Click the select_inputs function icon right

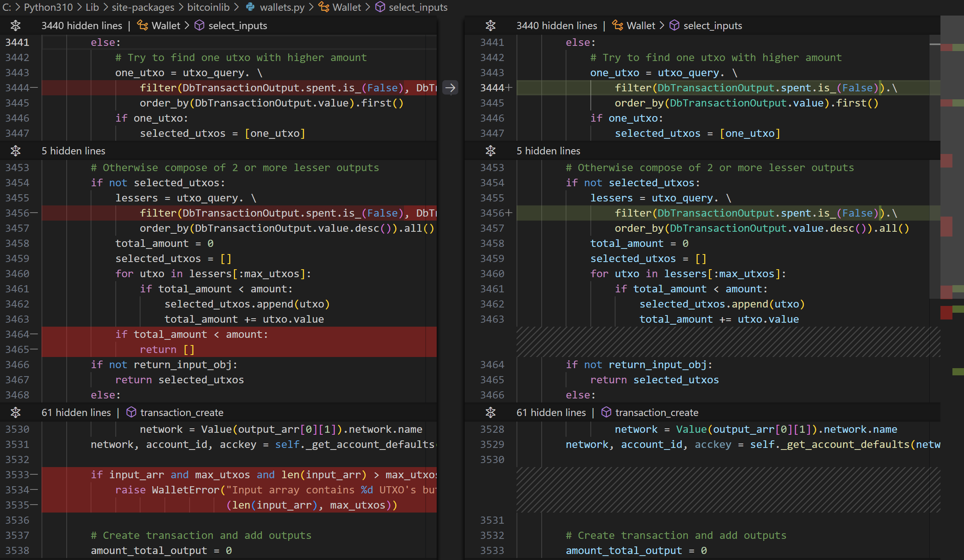[676, 26]
